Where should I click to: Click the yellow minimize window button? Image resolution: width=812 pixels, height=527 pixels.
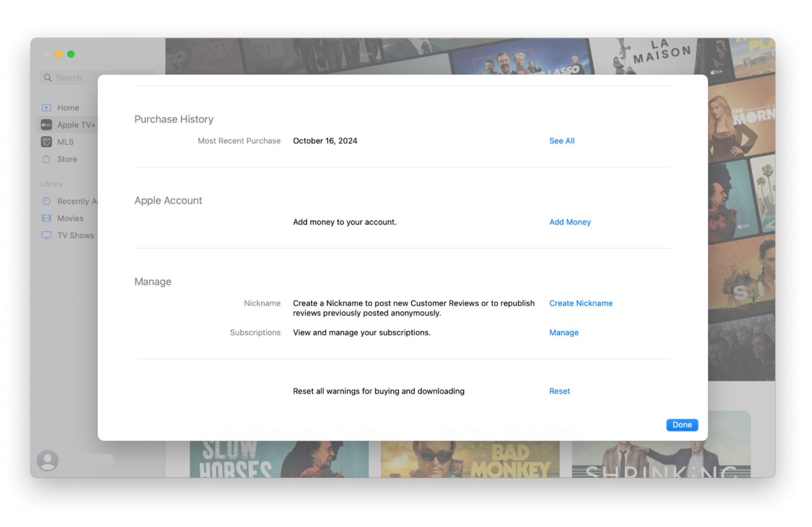click(x=59, y=54)
